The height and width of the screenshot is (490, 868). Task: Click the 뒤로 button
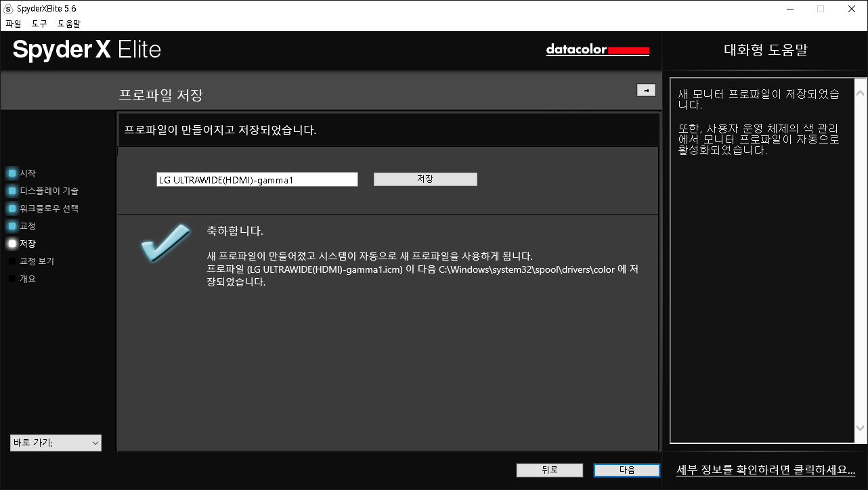[549, 470]
